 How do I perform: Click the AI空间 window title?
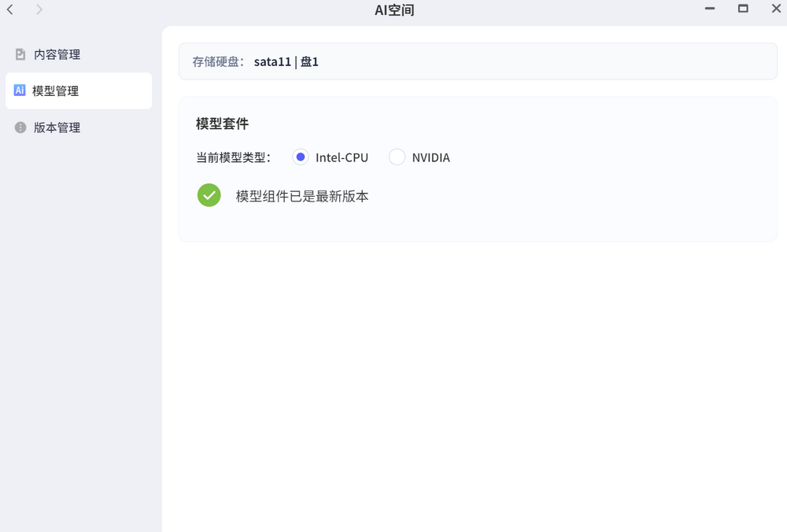(393, 10)
